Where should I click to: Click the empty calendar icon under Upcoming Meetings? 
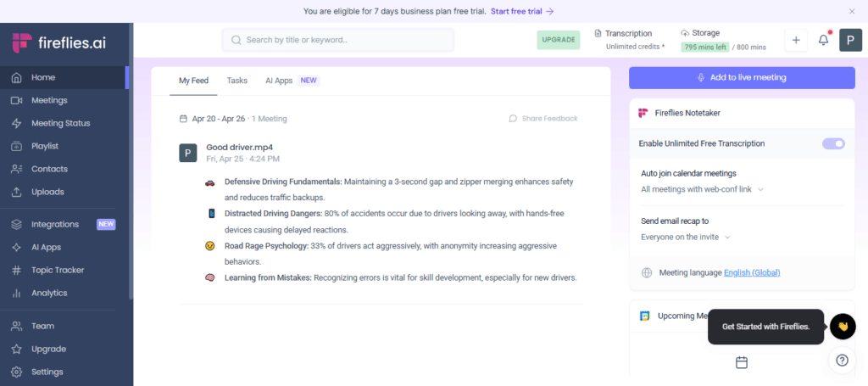[742, 363]
